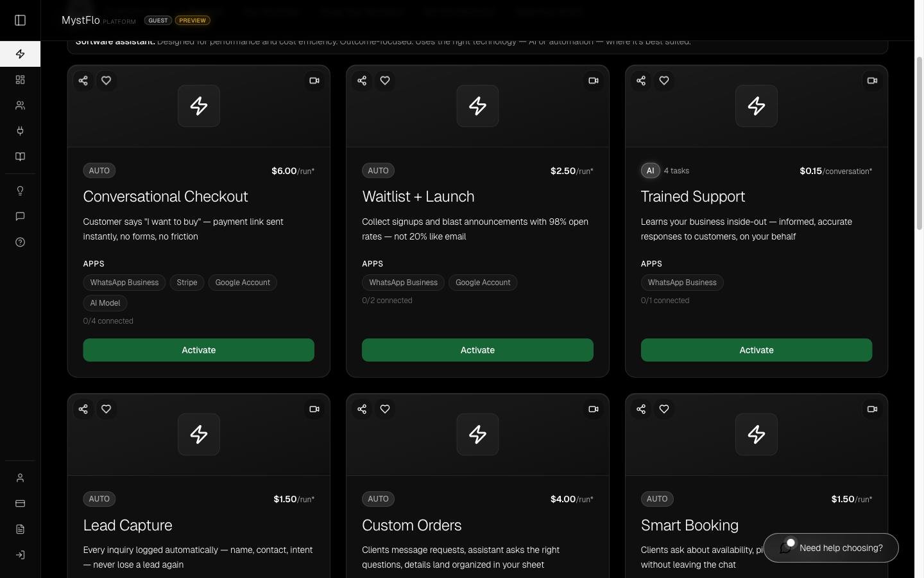Select the lightning workflows icon in sidebar
The image size is (924, 578).
(20, 53)
